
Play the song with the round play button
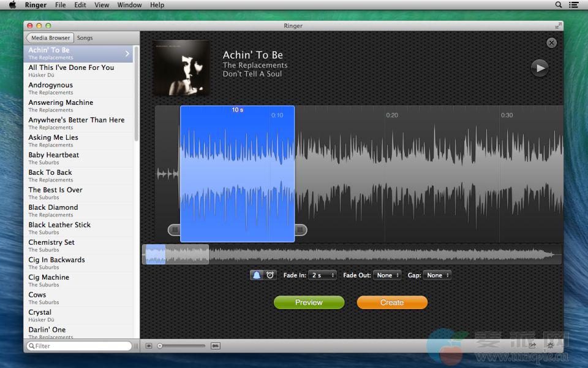pos(539,68)
